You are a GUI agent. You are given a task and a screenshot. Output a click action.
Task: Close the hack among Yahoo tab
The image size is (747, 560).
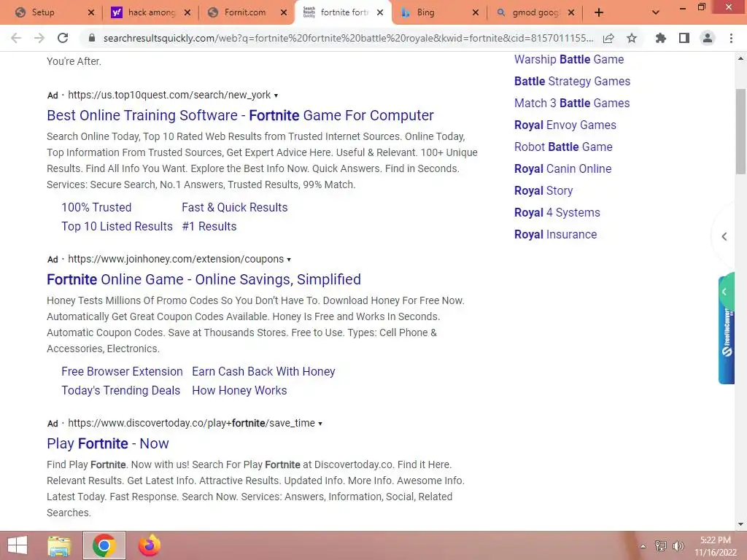coord(187,13)
